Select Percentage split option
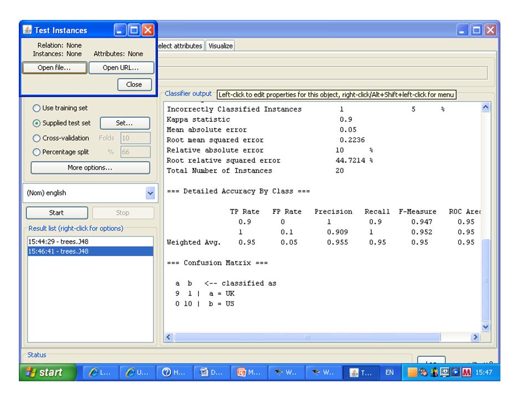The width and height of the screenshot is (532, 399). (x=61, y=152)
